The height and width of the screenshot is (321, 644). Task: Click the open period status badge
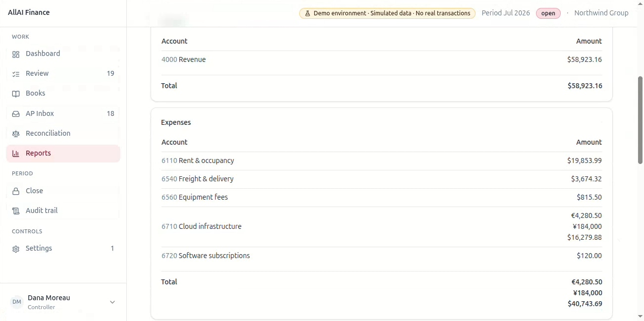pos(548,13)
